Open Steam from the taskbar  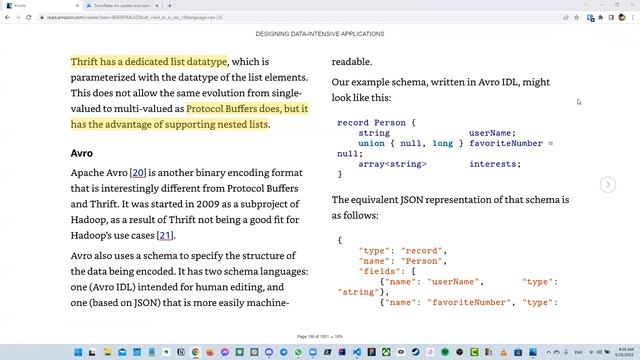416,352
